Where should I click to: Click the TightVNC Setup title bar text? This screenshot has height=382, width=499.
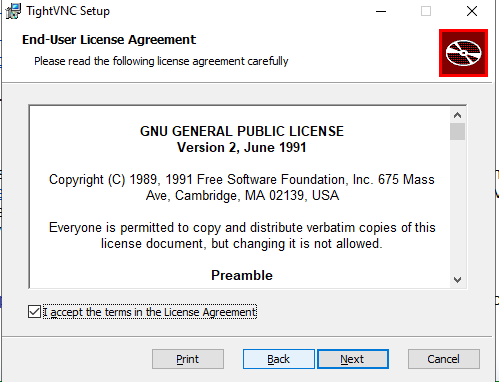tap(68, 11)
